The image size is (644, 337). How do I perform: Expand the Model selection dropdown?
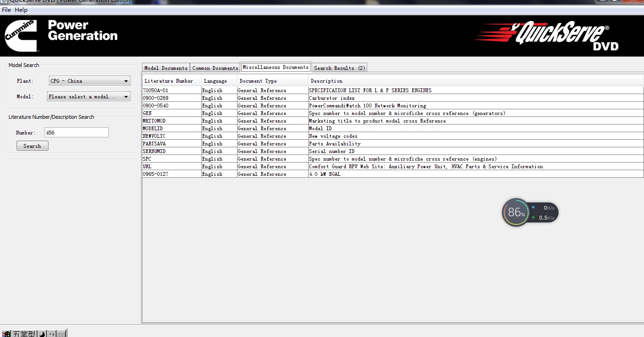click(89, 96)
